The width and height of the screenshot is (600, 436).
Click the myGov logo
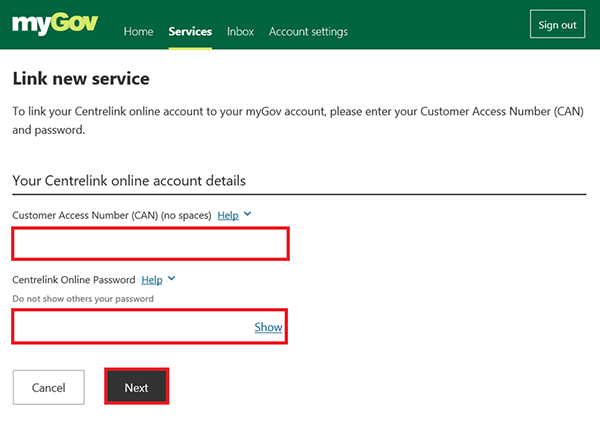point(55,23)
